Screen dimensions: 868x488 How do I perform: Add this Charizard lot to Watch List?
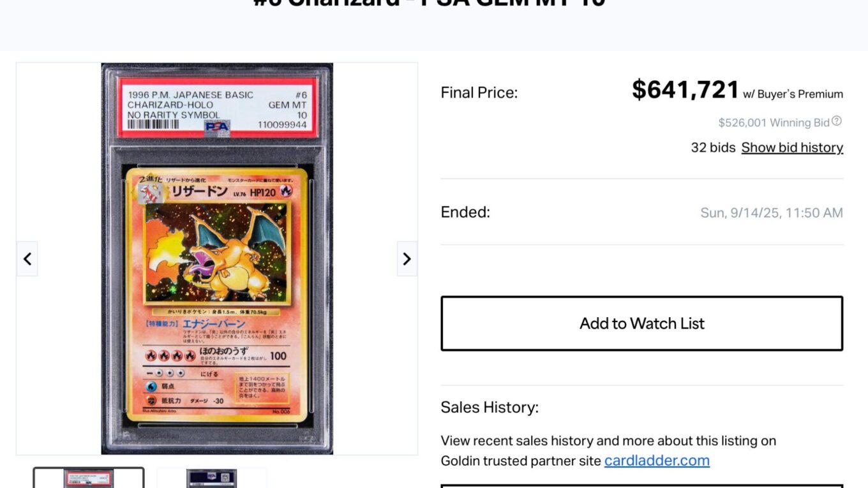642,323
